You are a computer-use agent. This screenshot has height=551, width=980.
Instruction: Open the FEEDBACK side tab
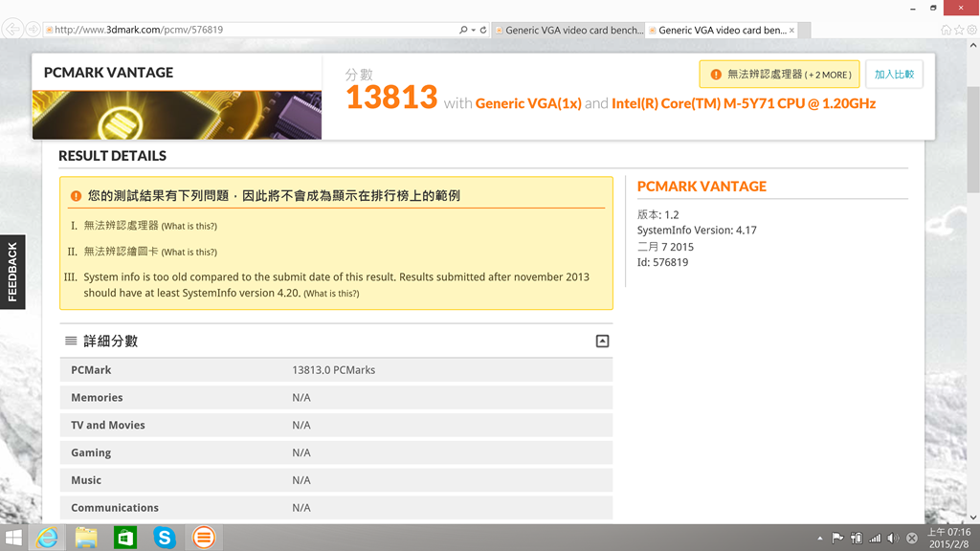[12, 272]
